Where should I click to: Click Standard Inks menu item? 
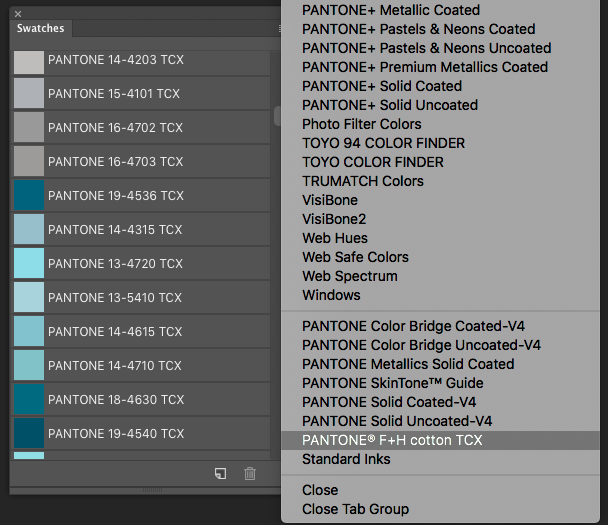click(x=346, y=459)
